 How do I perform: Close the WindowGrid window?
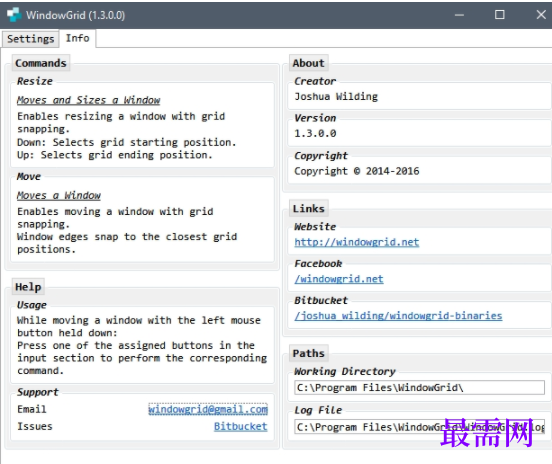[541, 15]
